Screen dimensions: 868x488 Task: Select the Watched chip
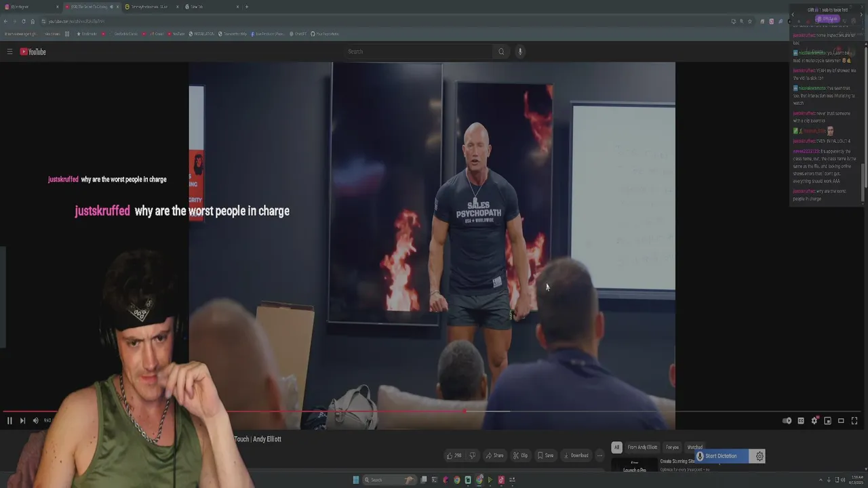point(695,447)
